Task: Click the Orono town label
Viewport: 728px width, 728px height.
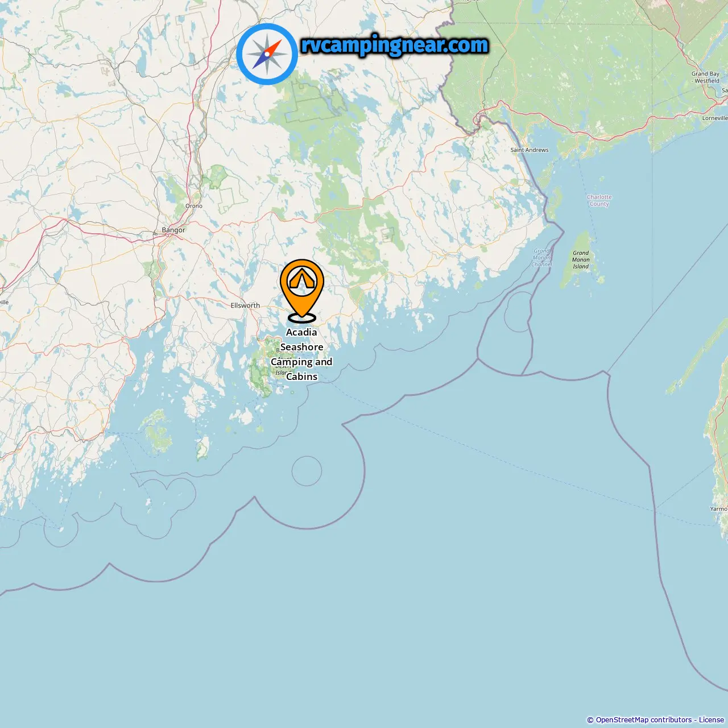Action: tap(194, 206)
